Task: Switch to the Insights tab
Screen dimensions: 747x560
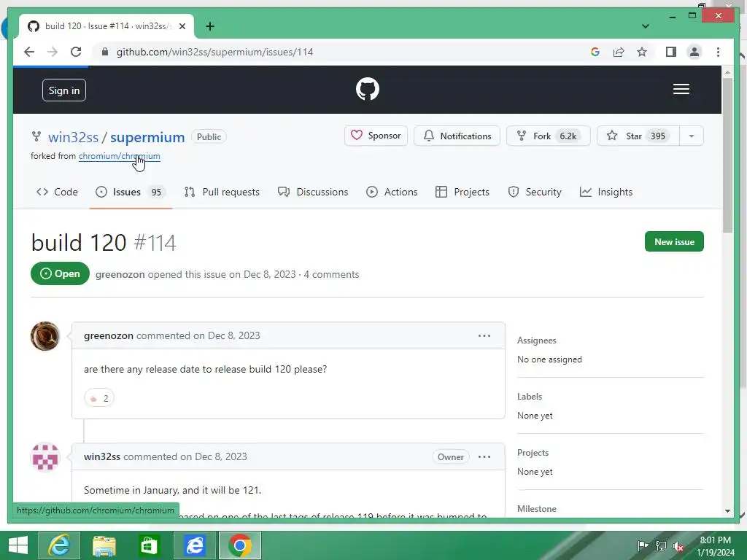Action: [x=606, y=192]
